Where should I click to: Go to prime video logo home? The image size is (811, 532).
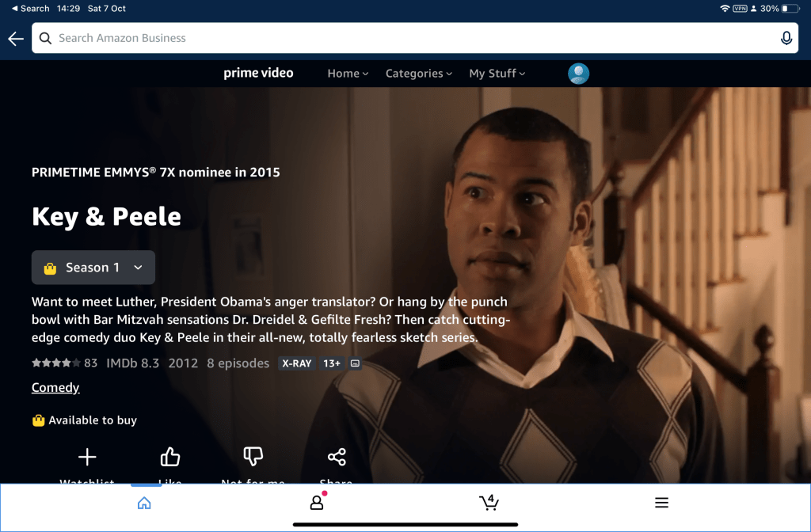(x=258, y=73)
